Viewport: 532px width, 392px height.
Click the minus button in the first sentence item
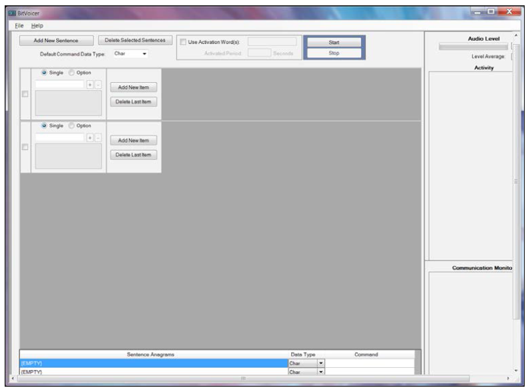coord(98,85)
